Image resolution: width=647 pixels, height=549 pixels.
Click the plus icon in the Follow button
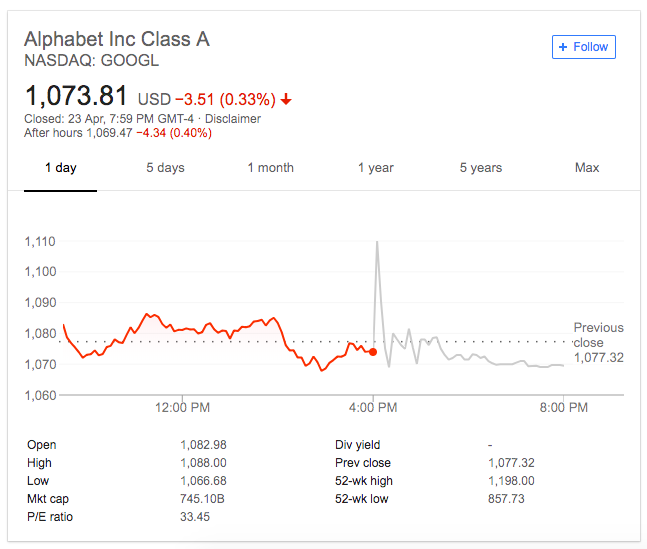(563, 47)
